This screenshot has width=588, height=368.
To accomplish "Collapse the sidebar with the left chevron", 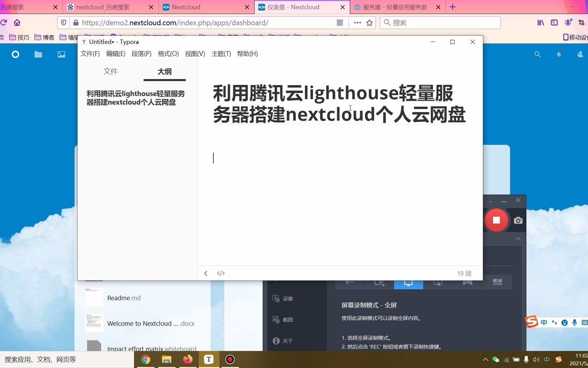I will pyautogui.click(x=206, y=273).
